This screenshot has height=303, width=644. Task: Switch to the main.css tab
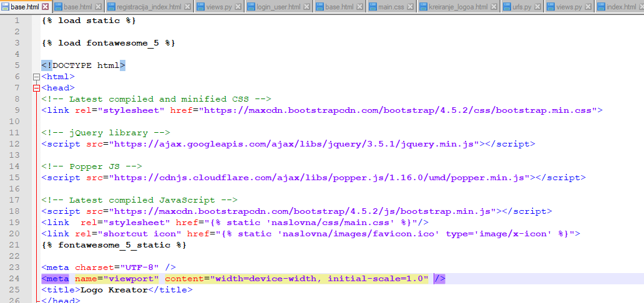pyautogui.click(x=391, y=7)
